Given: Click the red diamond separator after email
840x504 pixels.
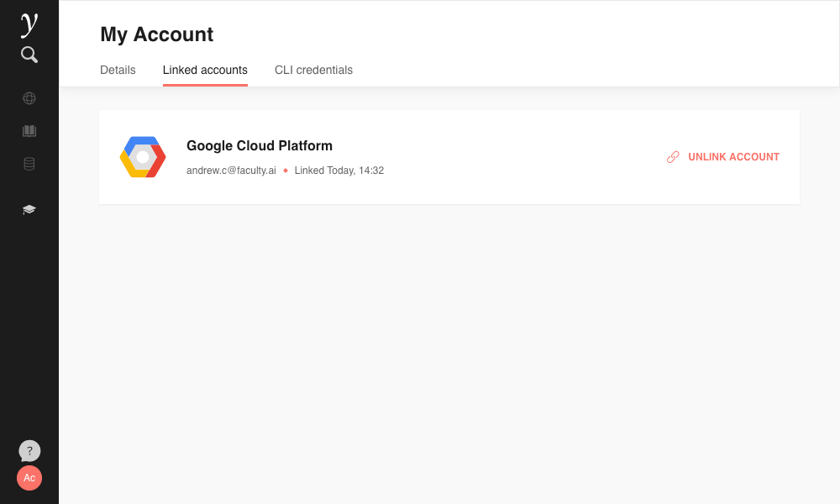Looking at the screenshot, I should 286,171.
